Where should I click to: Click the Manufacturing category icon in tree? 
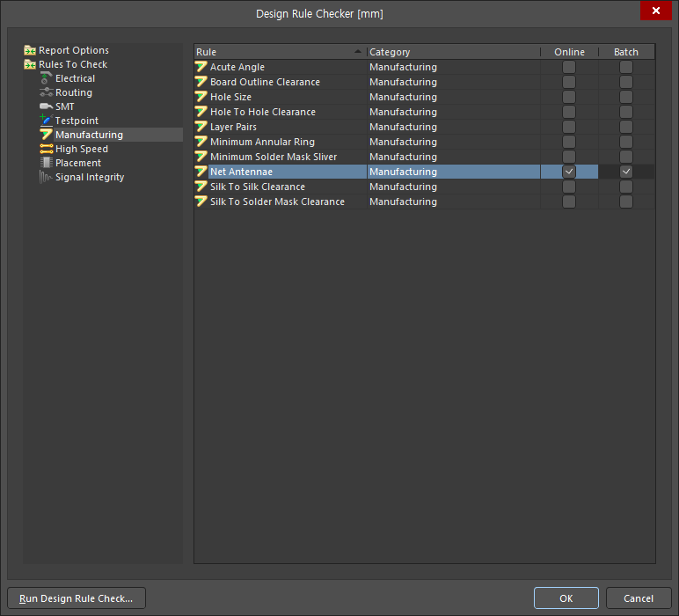[x=46, y=135]
